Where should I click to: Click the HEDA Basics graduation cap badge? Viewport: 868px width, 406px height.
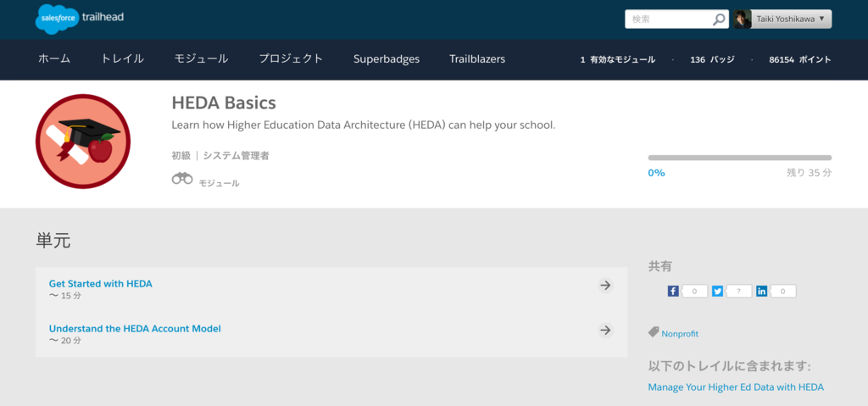coord(83,142)
